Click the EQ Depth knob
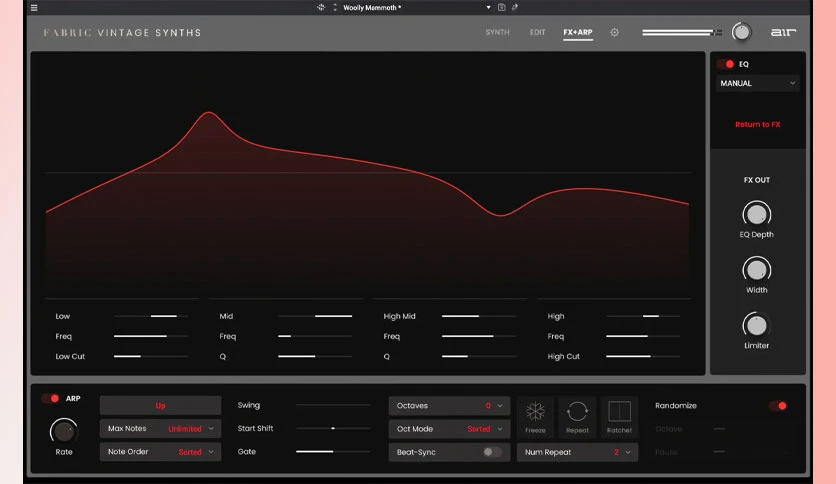 (757, 214)
